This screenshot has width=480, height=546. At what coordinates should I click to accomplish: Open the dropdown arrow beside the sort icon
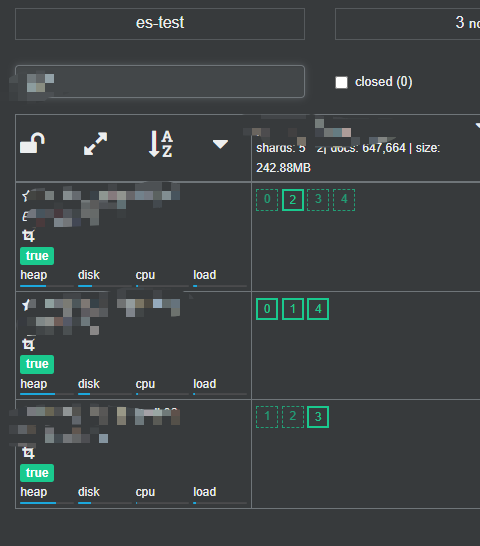pyautogui.click(x=220, y=144)
